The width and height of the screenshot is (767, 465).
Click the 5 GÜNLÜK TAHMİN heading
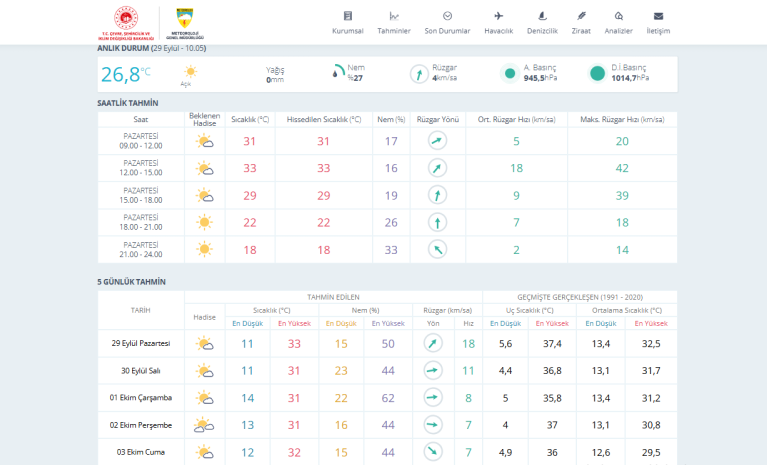tap(132, 282)
